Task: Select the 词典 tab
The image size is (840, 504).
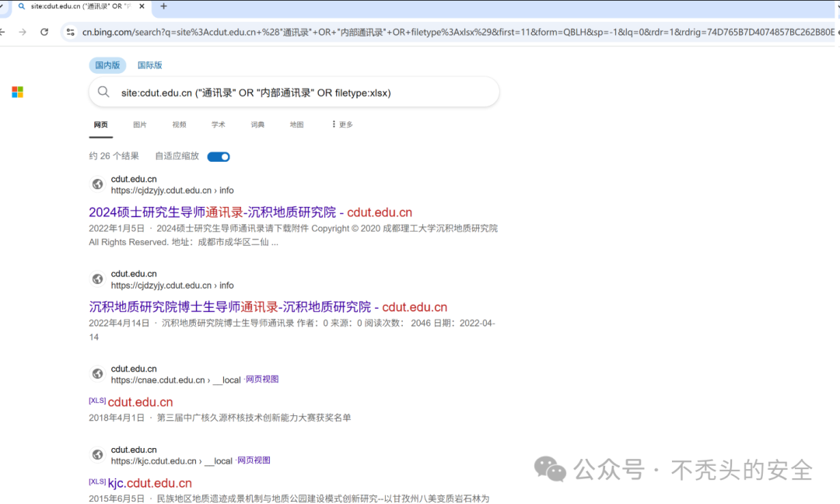Action: click(257, 124)
